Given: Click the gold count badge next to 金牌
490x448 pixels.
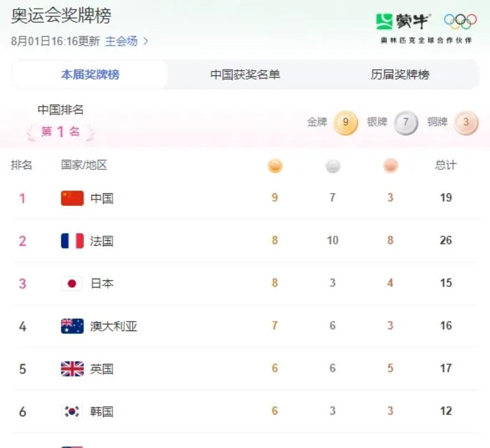Looking at the screenshot, I should pos(345,123).
